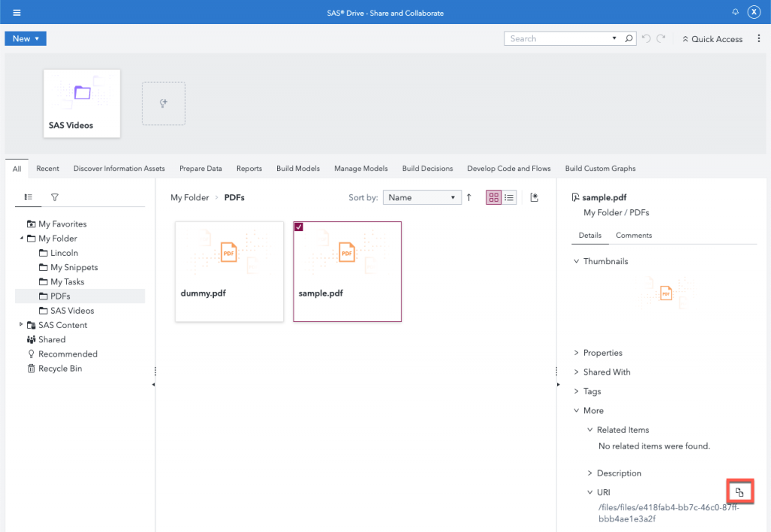Select the grid tile view icon
This screenshot has height=532, width=771.
494,196
